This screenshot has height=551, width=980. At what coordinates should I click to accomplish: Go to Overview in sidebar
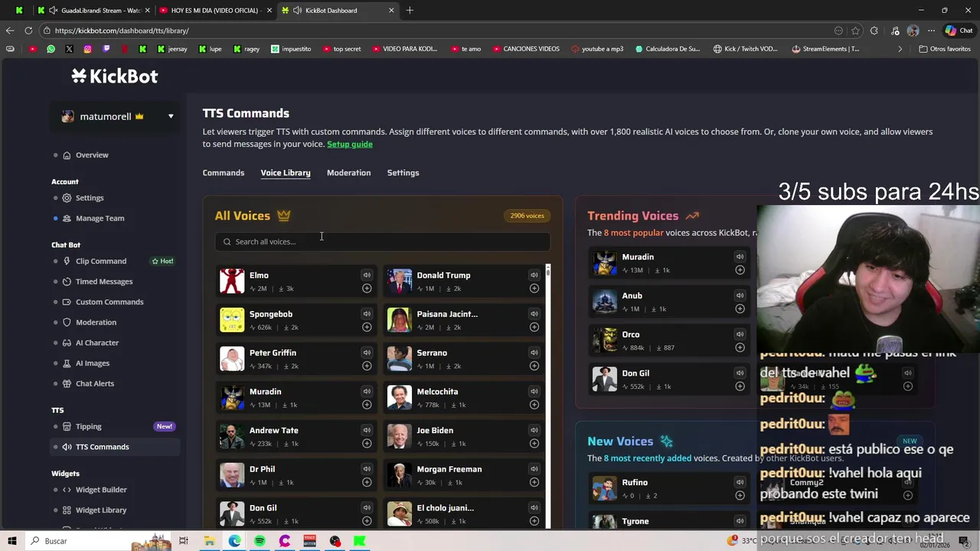click(x=92, y=155)
